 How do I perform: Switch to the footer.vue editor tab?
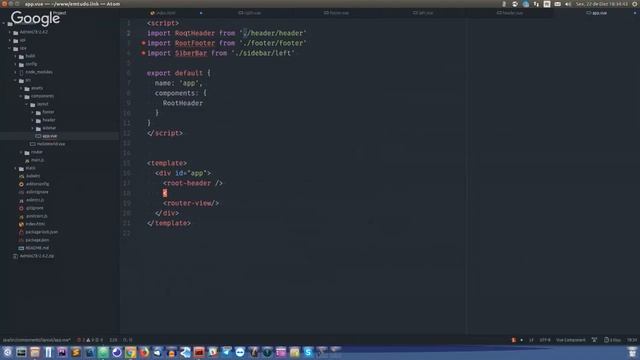coord(337,13)
